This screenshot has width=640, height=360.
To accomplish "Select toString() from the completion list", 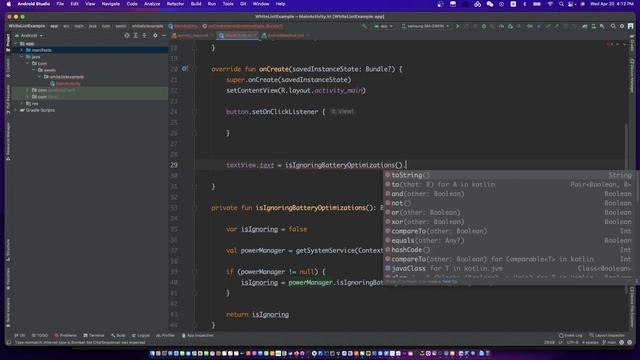I will (x=509, y=175).
